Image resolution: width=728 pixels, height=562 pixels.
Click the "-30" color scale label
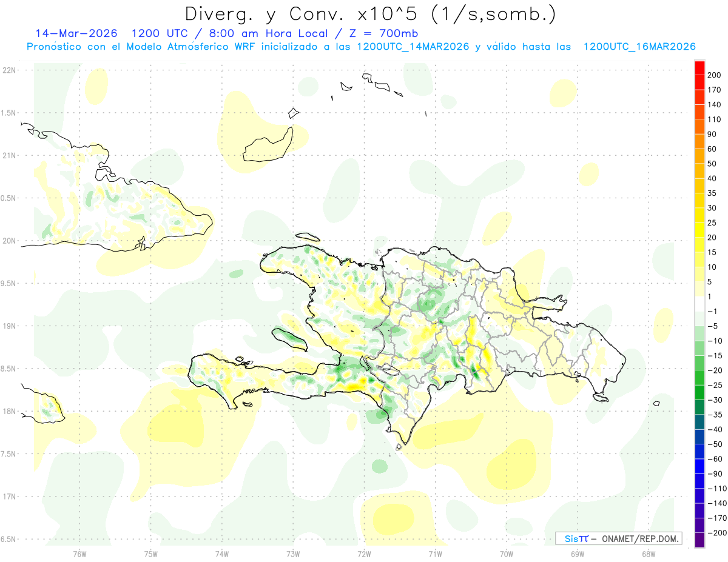(715, 400)
